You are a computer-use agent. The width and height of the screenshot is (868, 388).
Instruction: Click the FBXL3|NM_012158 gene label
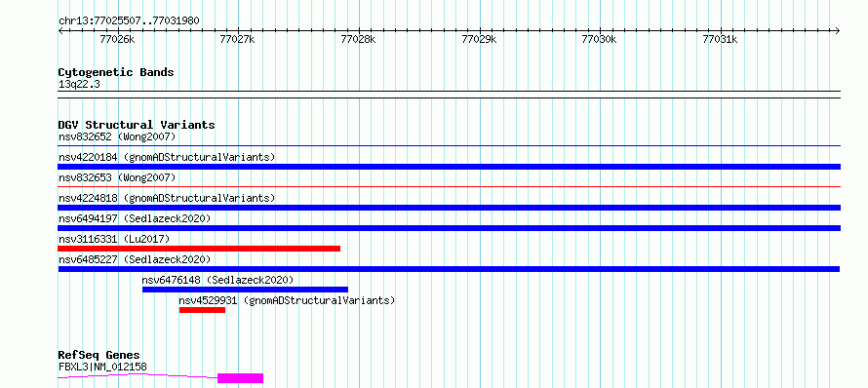click(x=102, y=367)
